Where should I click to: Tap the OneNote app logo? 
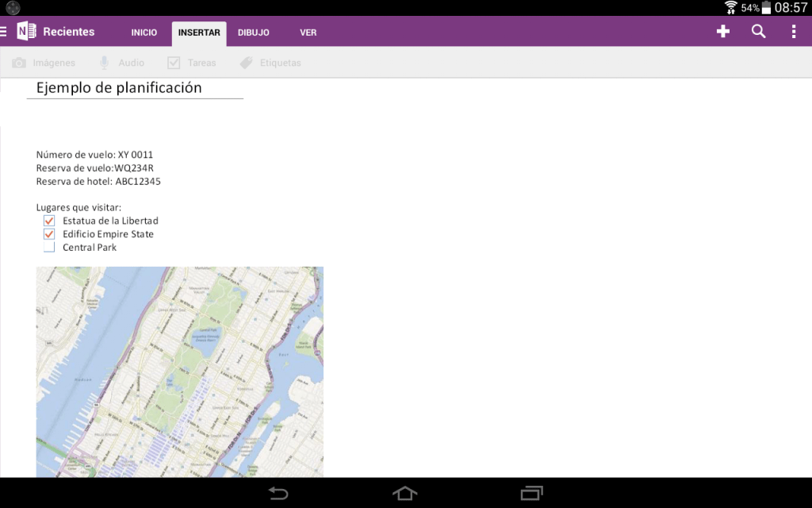click(27, 32)
